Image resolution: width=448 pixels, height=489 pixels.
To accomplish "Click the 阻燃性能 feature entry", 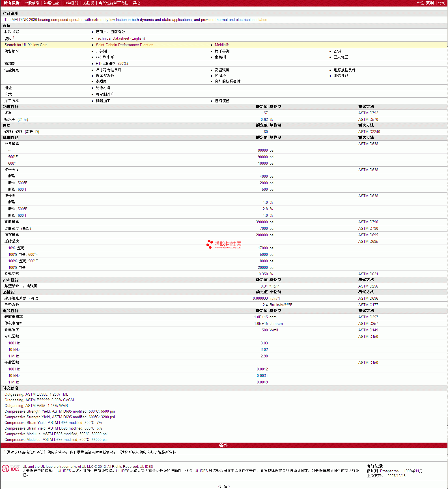I will [341, 76].
